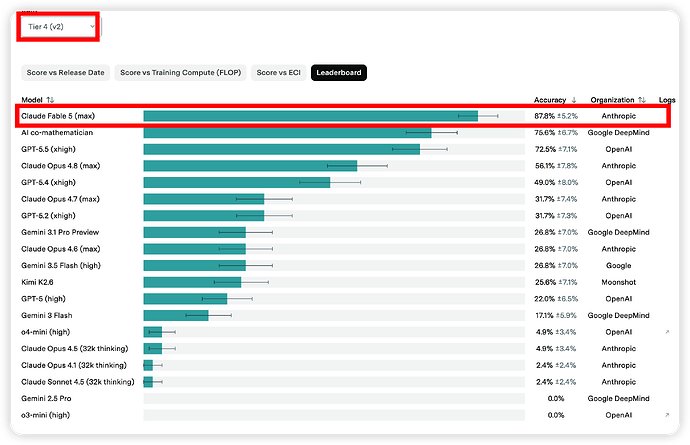
Task: Sort by Organization arrows icon
Action: 642,100
